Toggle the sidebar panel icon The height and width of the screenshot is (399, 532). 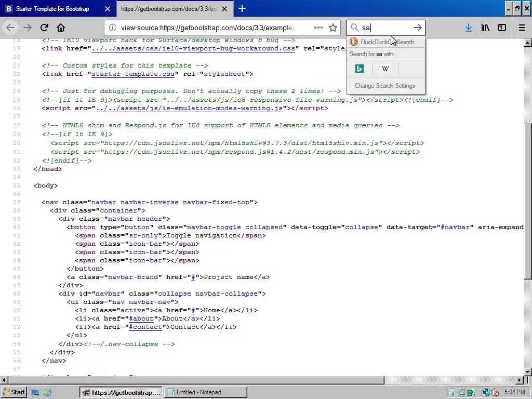(x=502, y=28)
